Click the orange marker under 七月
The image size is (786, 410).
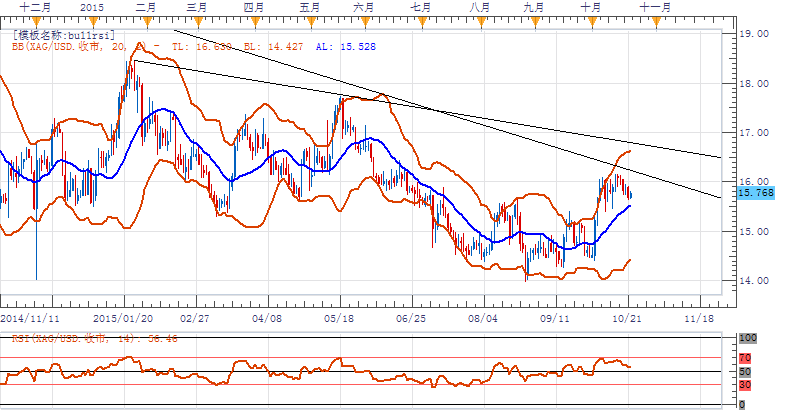[422, 22]
